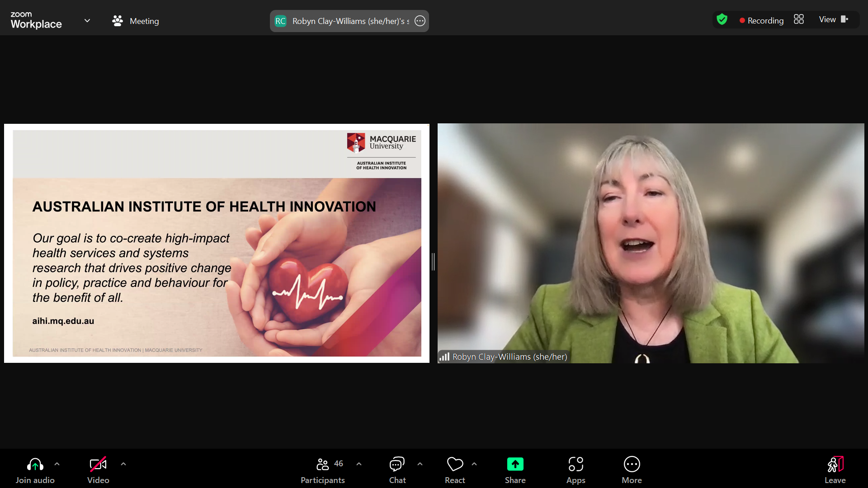The image size is (868, 488).
Task: Open the Apps panel
Action: [x=576, y=470]
